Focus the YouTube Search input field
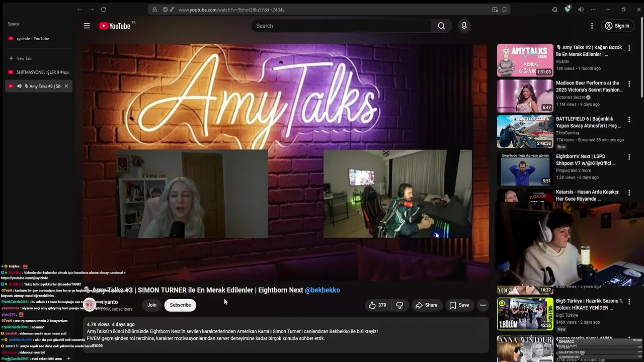This screenshot has height=362, width=644. coord(342,26)
